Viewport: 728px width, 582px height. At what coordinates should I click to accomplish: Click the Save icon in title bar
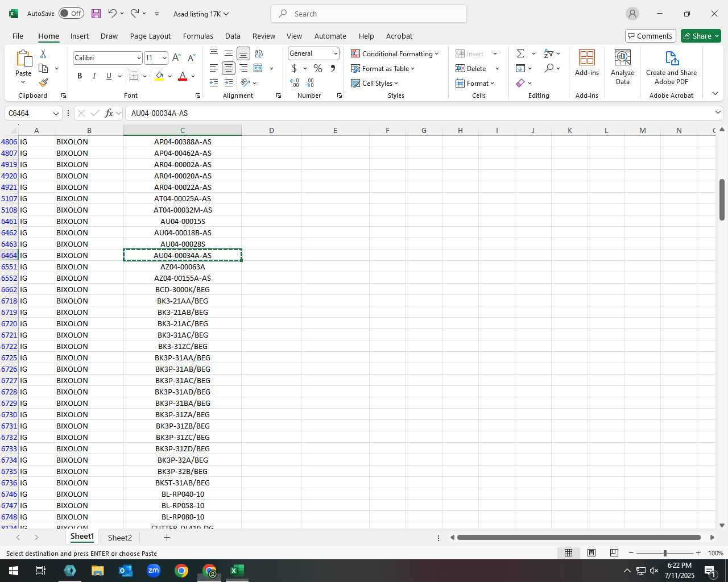[96, 14]
